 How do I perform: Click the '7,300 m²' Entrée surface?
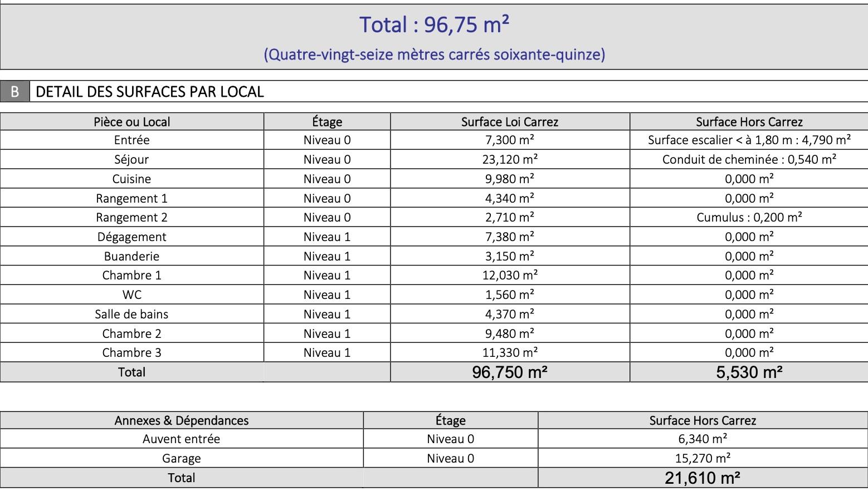coord(510,140)
